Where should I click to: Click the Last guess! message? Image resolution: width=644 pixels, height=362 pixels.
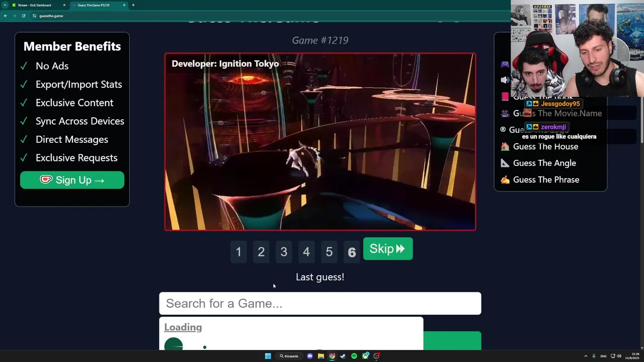pyautogui.click(x=320, y=277)
